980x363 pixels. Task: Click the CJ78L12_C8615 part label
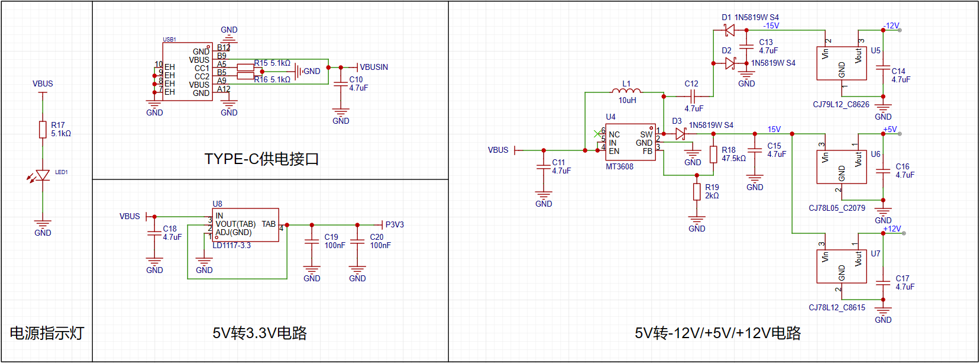837,308
